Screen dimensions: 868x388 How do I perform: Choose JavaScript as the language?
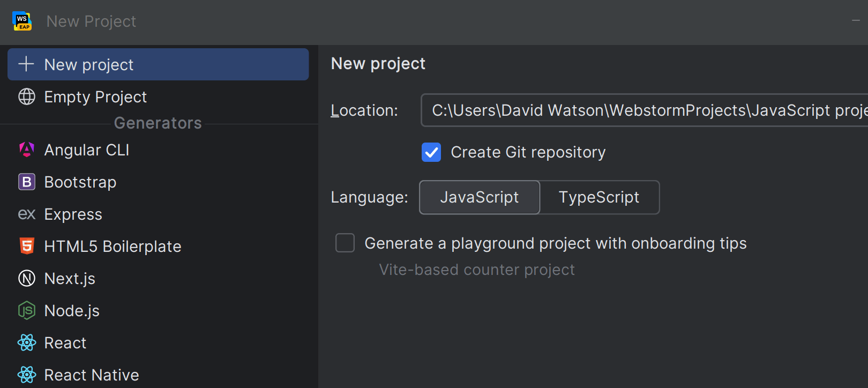point(479,197)
